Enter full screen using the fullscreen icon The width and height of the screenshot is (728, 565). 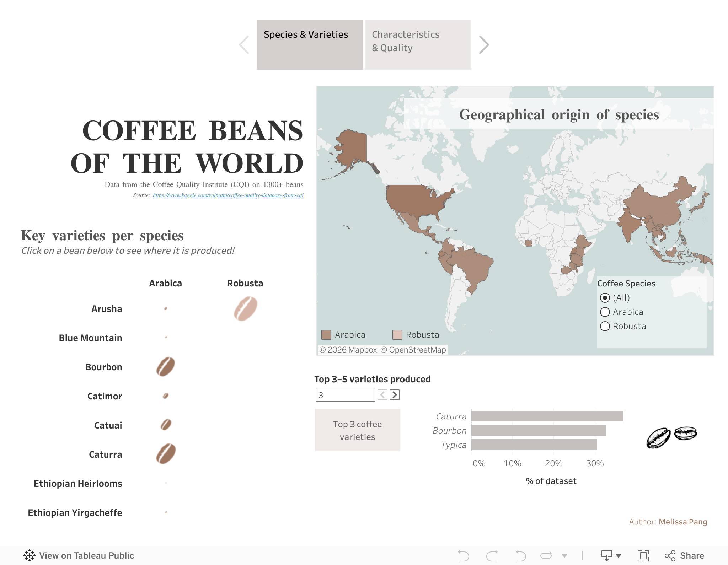[x=643, y=555]
